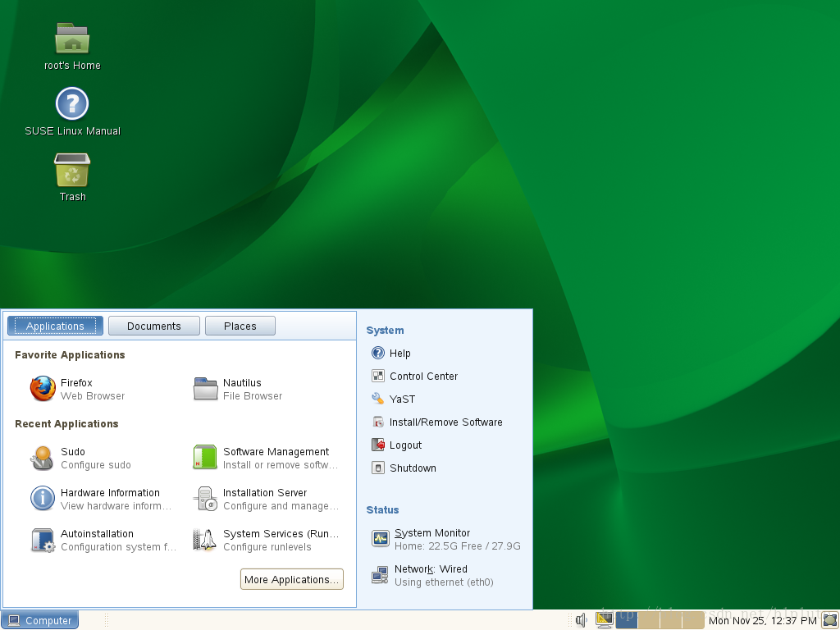Choose Shutdown from the System section
Screen dimensions: 840x630
tap(404, 468)
